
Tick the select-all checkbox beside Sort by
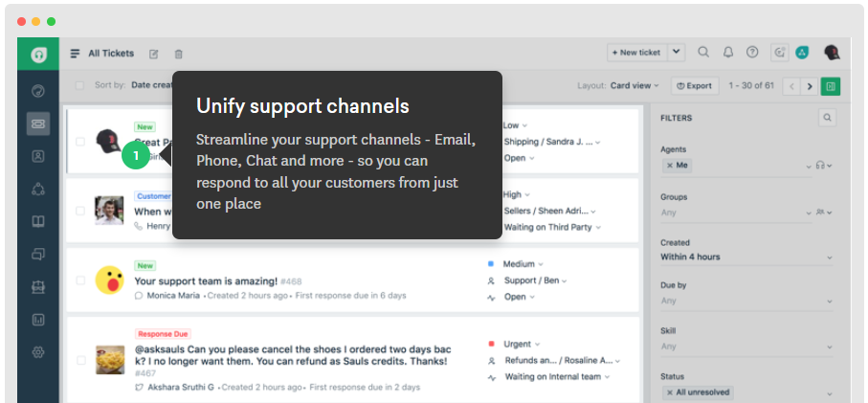pos(80,85)
